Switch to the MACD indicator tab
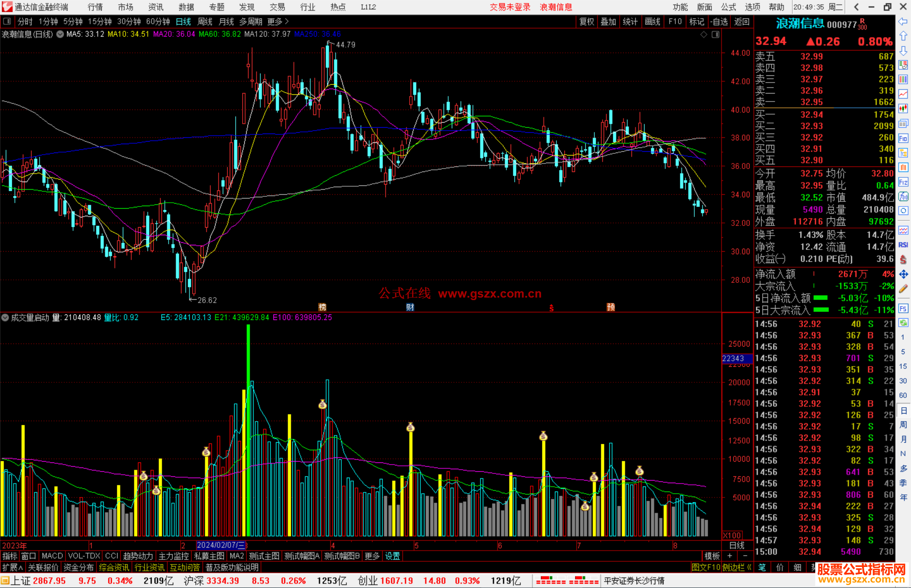911x588 pixels. (x=52, y=556)
